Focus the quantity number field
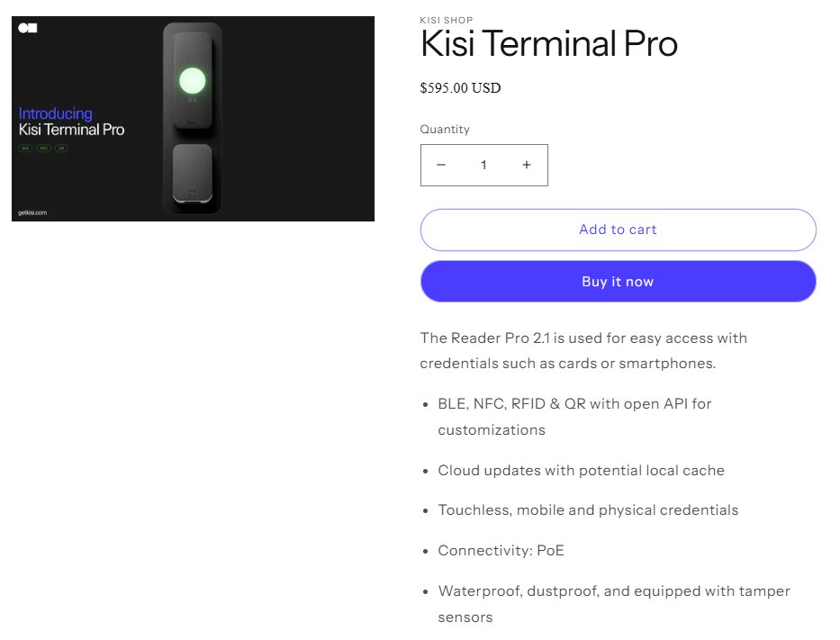The width and height of the screenshot is (840, 640). pos(483,166)
